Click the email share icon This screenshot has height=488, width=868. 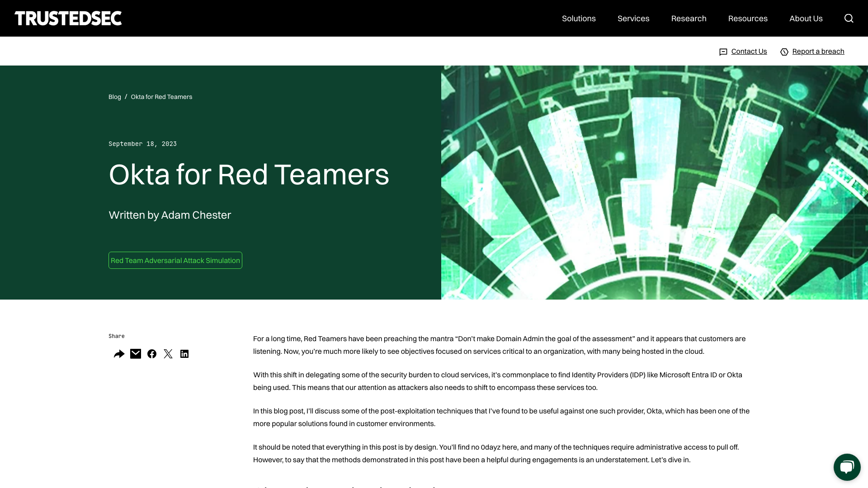pyautogui.click(x=135, y=353)
